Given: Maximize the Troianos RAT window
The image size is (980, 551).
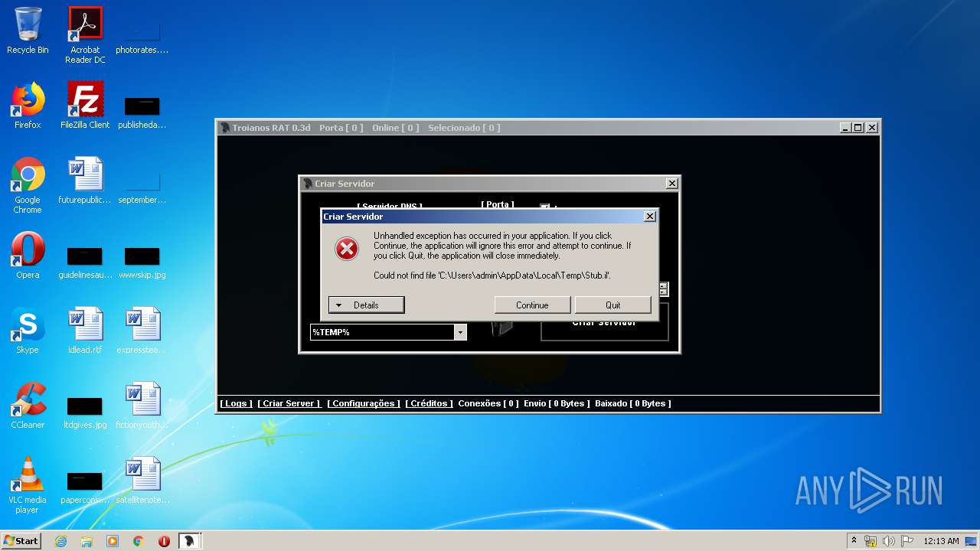Looking at the screenshot, I should coord(857,128).
